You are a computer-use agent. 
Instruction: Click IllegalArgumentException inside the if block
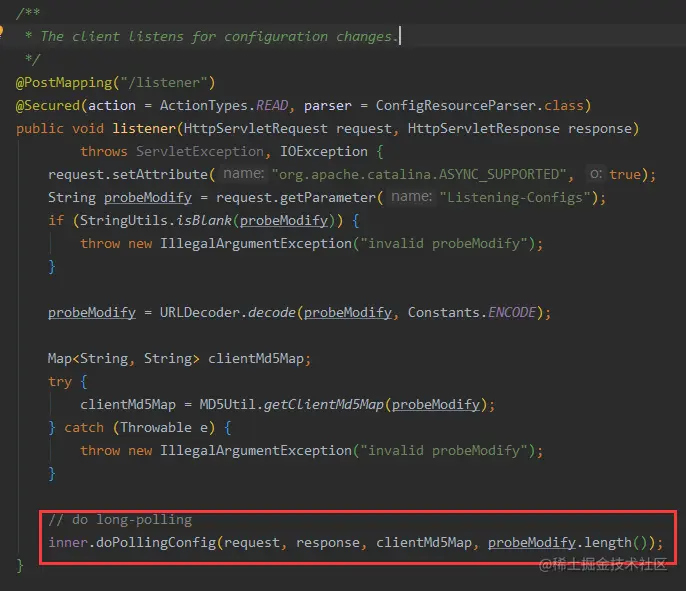point(256,244)
